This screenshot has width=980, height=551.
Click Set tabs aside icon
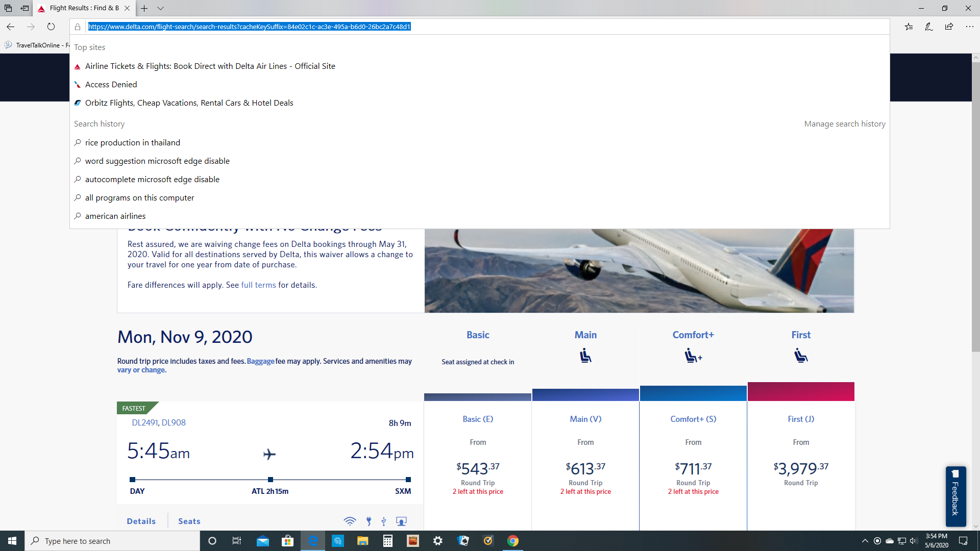pyautogui.click(x=24, y=8)
